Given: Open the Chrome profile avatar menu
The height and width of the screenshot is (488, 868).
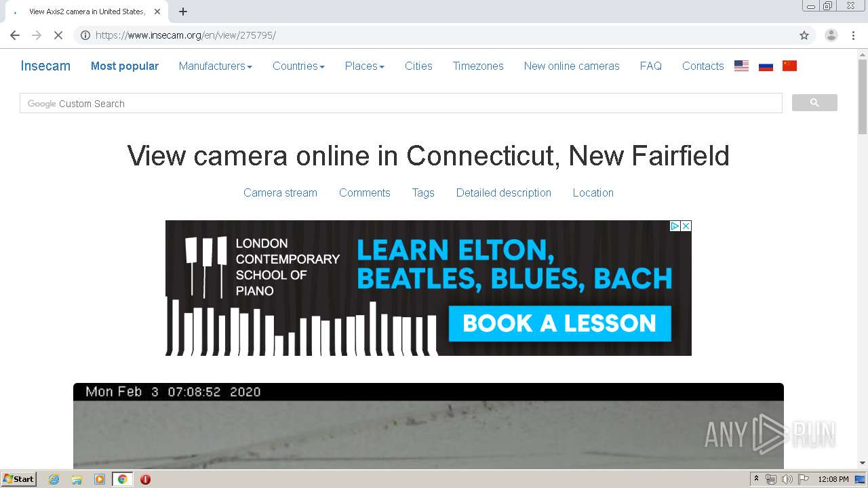Looking at the screenshot, I should [831, 35].
